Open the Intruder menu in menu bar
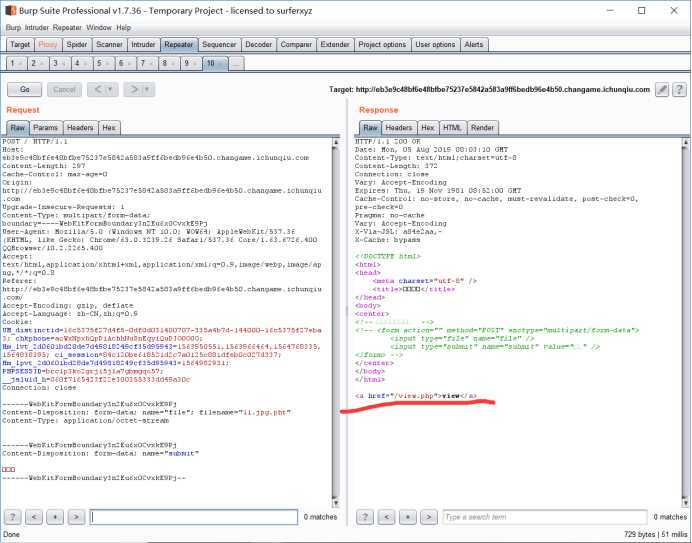 click(x=37, y=27)
